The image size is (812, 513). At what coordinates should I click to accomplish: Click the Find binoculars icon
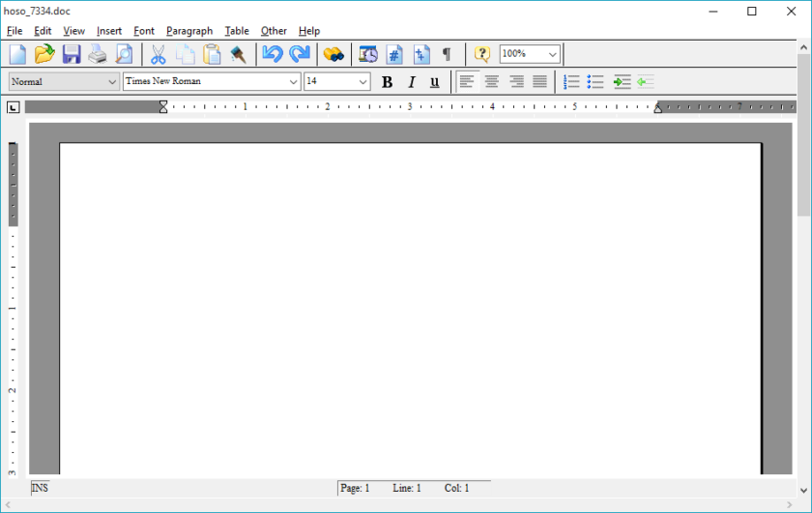pos(333,54)
